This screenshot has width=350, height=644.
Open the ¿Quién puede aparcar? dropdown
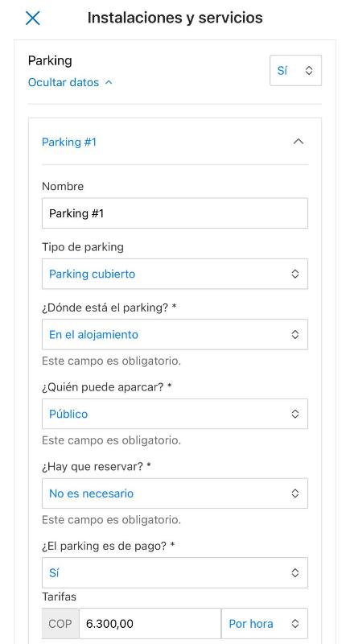tap(175, 414)
